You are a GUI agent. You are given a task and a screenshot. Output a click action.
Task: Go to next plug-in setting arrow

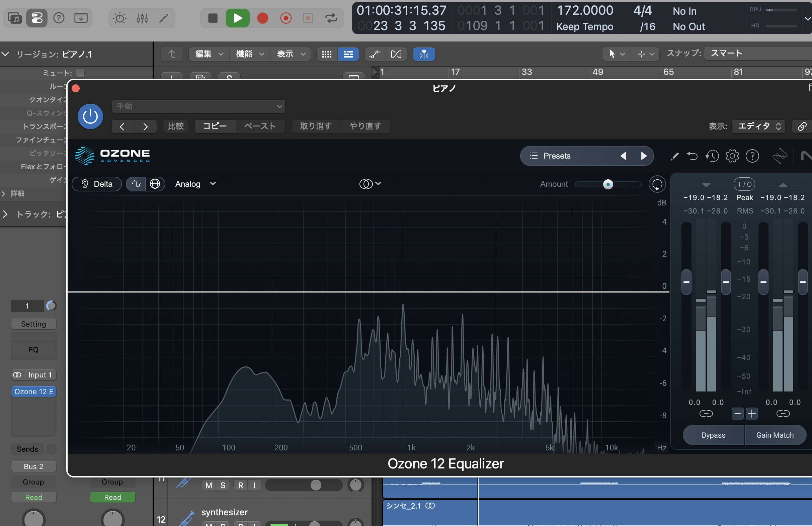tap(145, 126)
